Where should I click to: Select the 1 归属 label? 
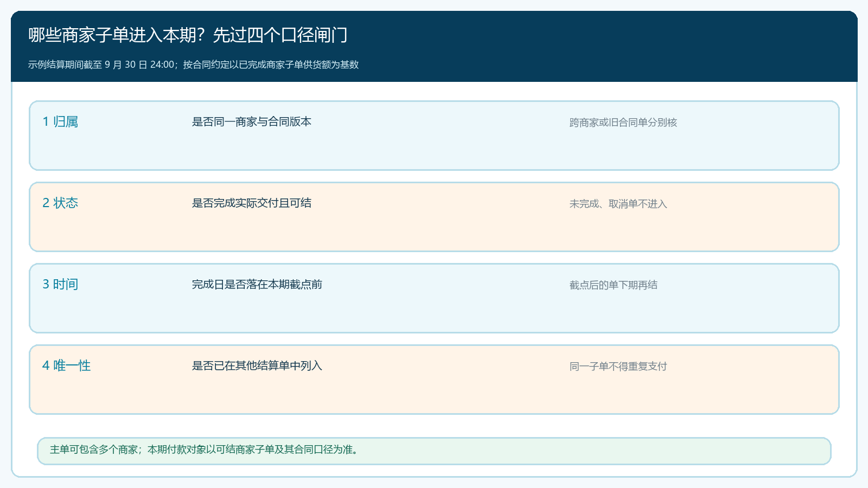click(x=60, y=121)
